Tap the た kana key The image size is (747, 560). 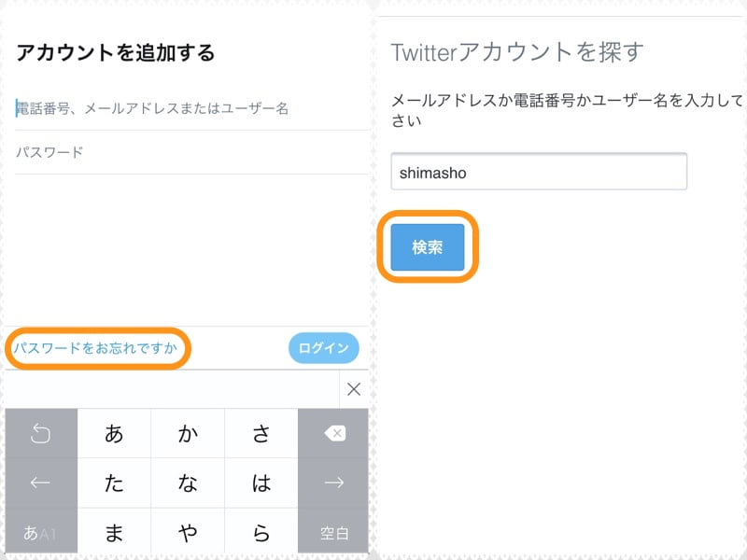click(x=113, y=483)
